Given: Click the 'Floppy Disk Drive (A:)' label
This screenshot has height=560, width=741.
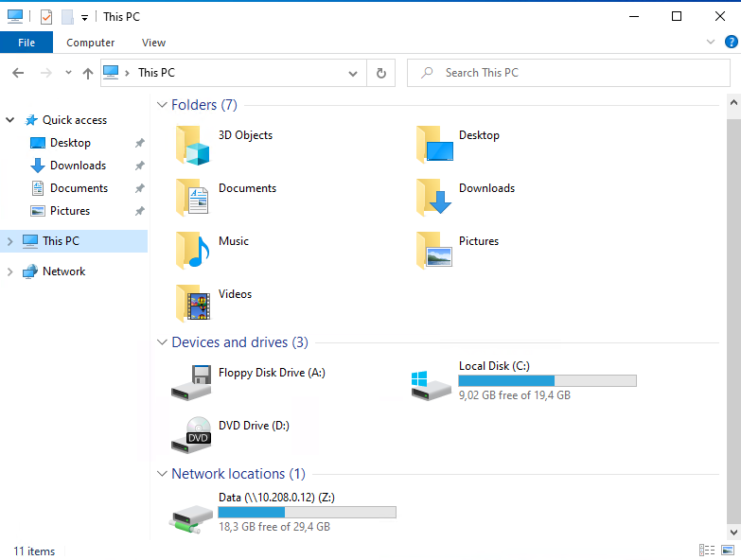Looking at the screenshot, I should coord(272,373).
